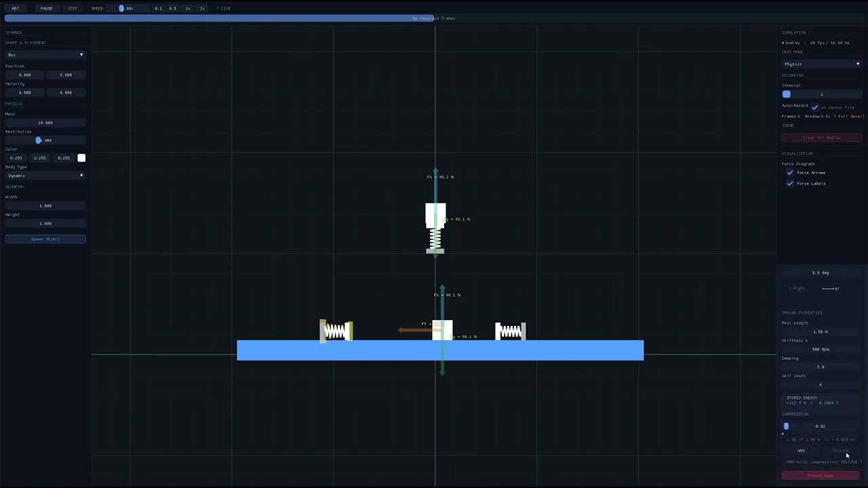Edit the Position Y field 5.000
Screen dimensions: 868x488
[66, 75]
